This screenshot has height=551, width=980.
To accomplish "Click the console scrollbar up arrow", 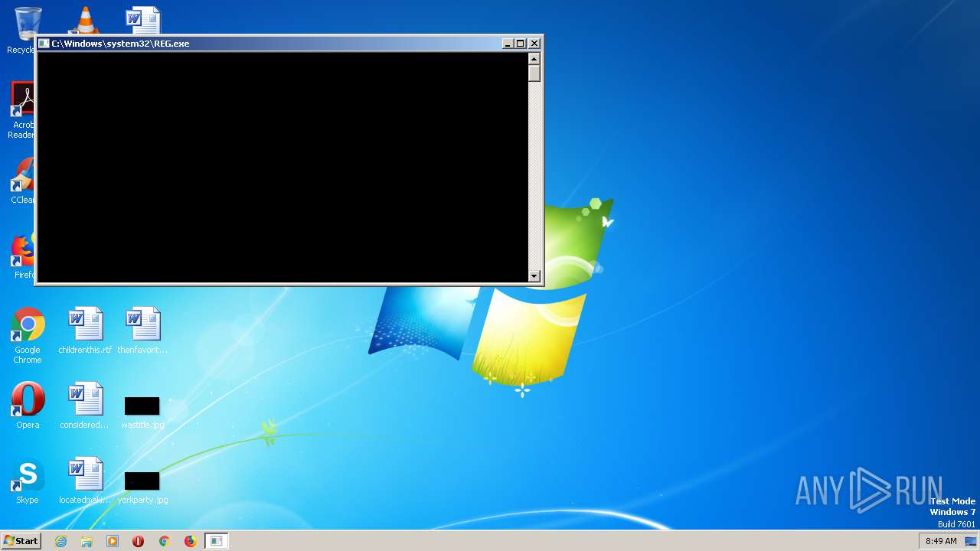I will 534,59.
